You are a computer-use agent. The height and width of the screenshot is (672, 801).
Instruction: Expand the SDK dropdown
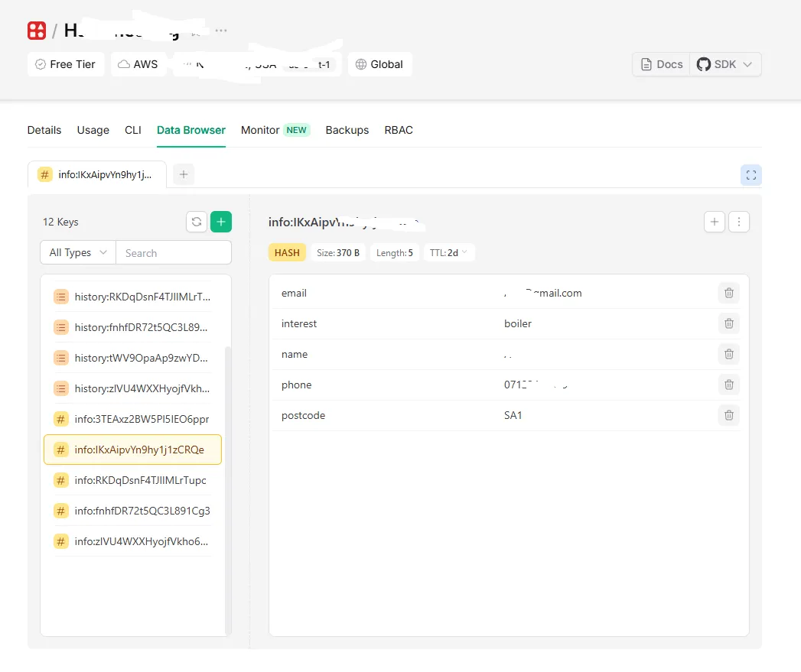tap(725, 64)
